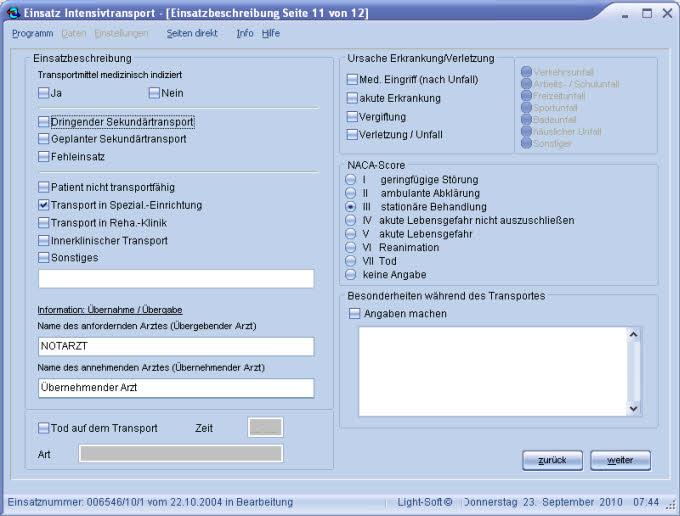Check the Nein checkbox for Transportmittel

tap(154, 93)
